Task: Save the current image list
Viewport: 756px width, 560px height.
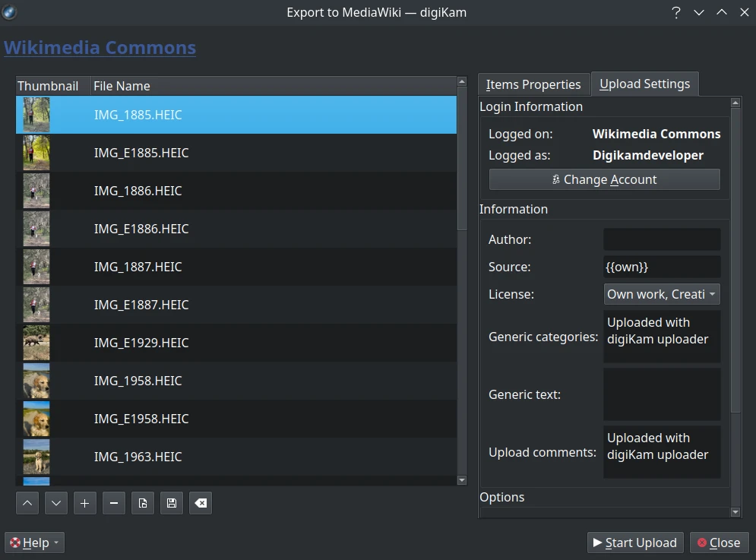Action: coord(172,502)
